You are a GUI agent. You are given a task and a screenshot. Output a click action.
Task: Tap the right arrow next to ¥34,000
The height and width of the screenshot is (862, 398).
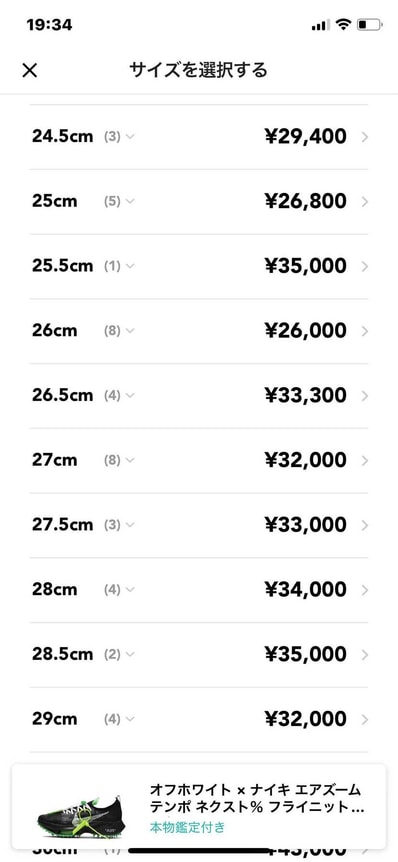[x=364, y=590]
